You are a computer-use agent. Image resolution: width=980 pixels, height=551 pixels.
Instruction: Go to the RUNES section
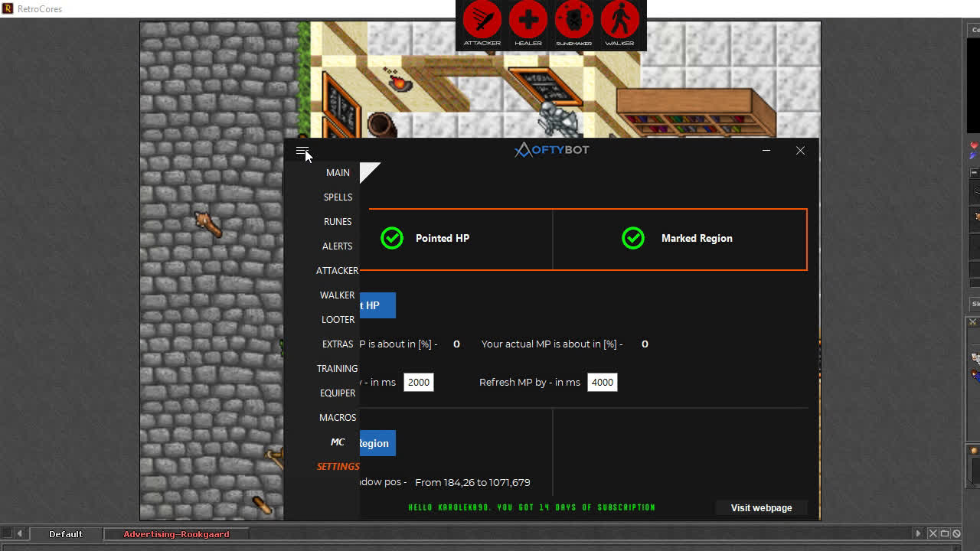[338, 221]
